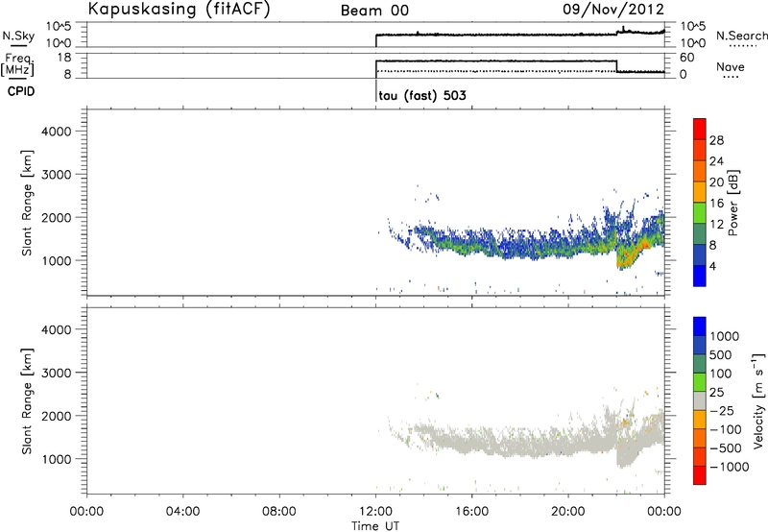Pick the orange 20–24 dB Power segment
The width and height of the screenshot is (768, 532).
700,171
